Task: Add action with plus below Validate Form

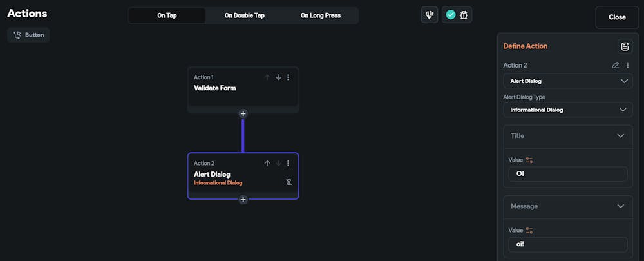Action: click(x=243, y=113)
